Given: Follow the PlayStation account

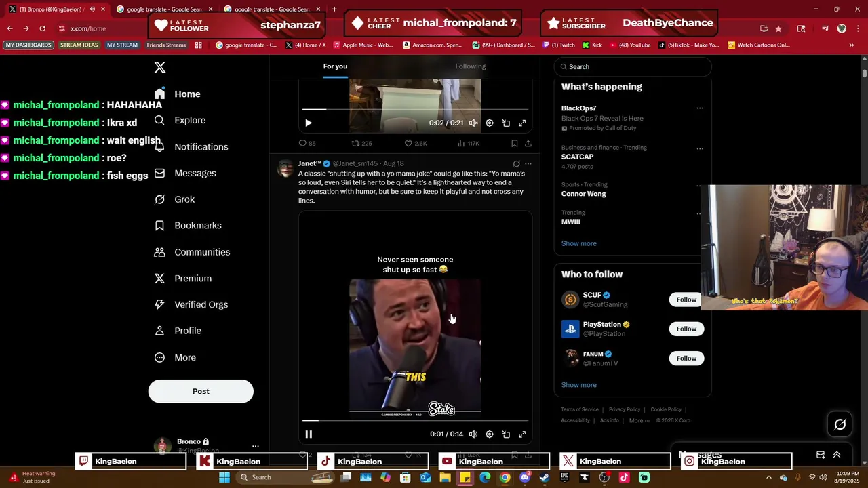Looking at the screenshot, I should [x=686, y=329].
